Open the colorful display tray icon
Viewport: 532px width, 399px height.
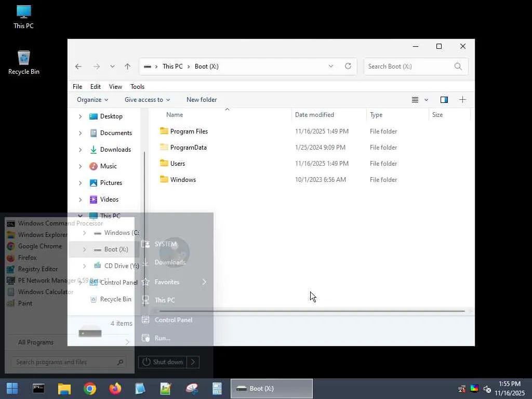pos(474,389)
